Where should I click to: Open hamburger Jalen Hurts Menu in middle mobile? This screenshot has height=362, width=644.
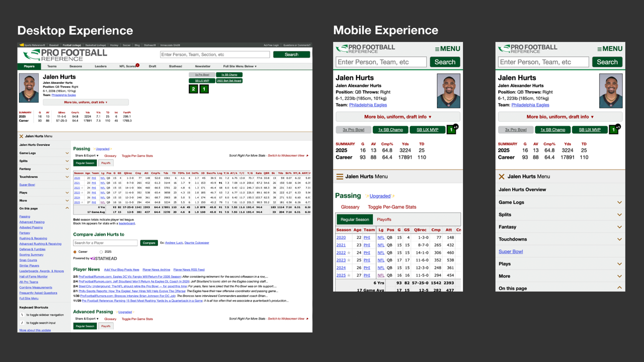point(340,176)
